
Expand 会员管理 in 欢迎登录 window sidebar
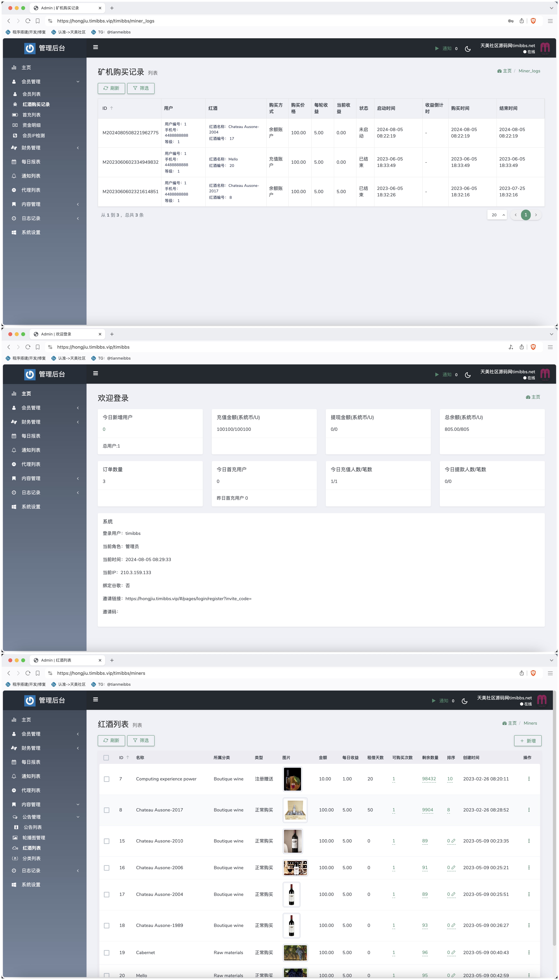pos(45,408)
